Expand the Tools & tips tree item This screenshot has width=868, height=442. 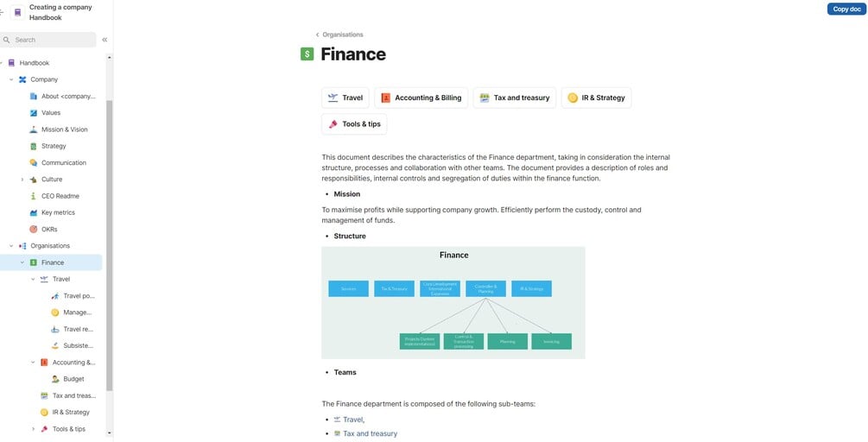(x=33, y=429)
